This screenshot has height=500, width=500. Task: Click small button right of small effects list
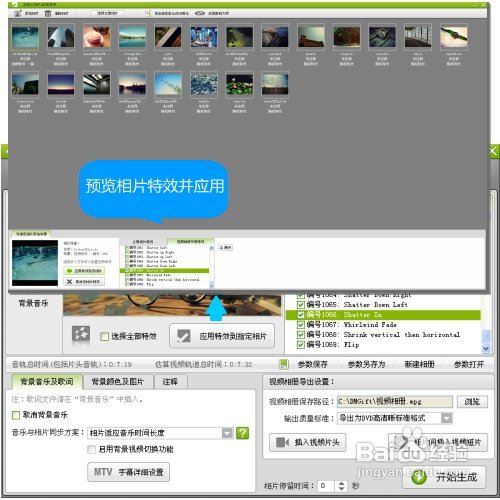pos(226,247)
